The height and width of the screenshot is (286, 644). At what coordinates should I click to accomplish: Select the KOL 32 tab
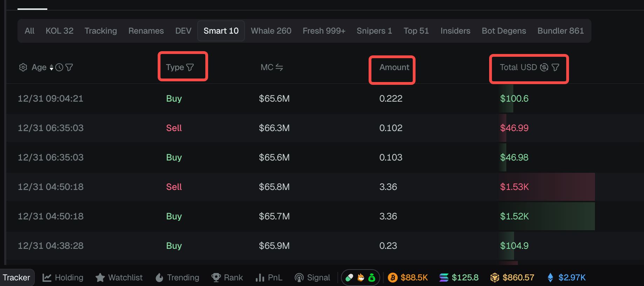pyautogui.click(x=59, y=31)
